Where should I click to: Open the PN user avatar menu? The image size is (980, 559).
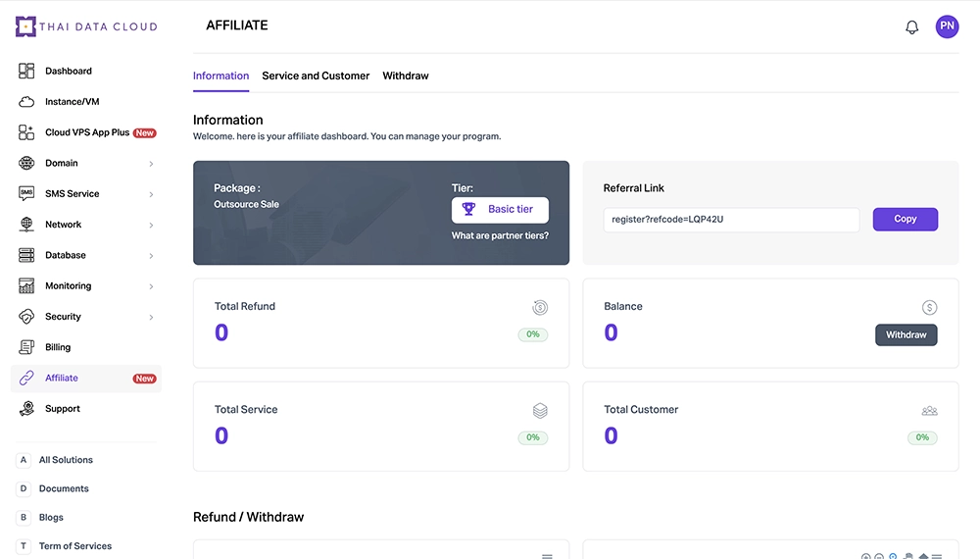[947, 26]
